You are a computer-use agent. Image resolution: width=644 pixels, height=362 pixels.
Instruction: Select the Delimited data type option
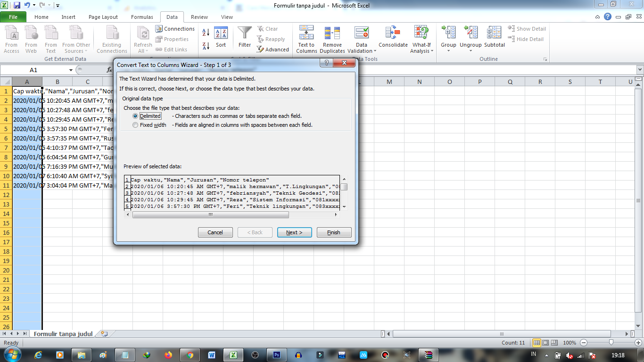tap(136, 115)
